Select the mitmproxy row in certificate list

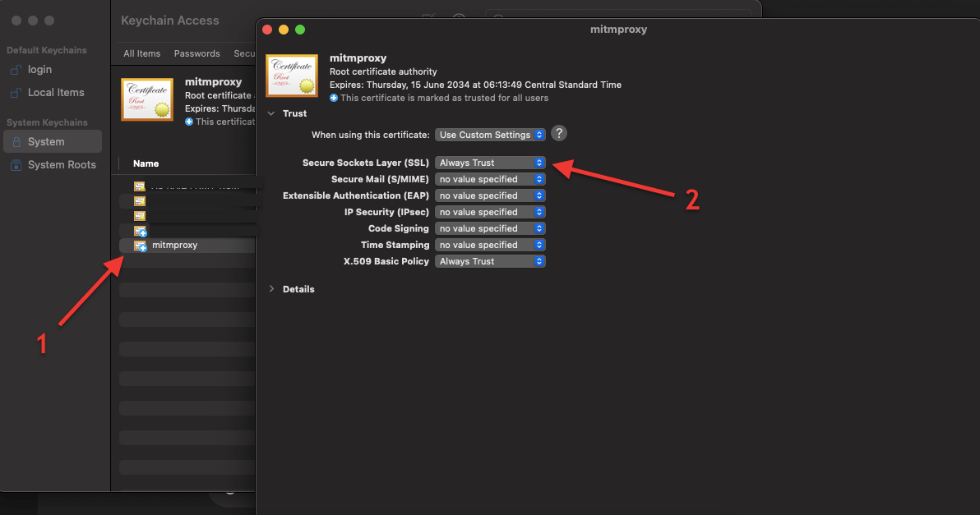pyautogui.click(x=187, y=246)
